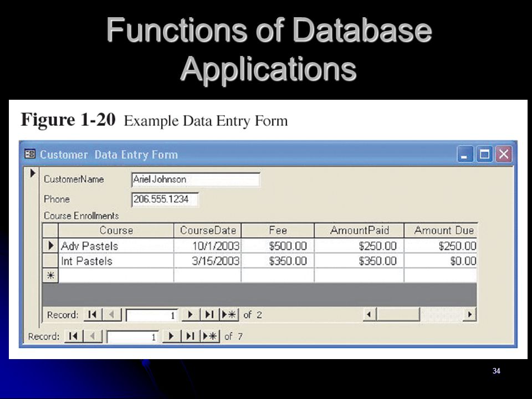Click subform horizontal scrollbar right arrow
This screenshot has width=532, height=399.
pyautogui.click(x=469, y=315)
